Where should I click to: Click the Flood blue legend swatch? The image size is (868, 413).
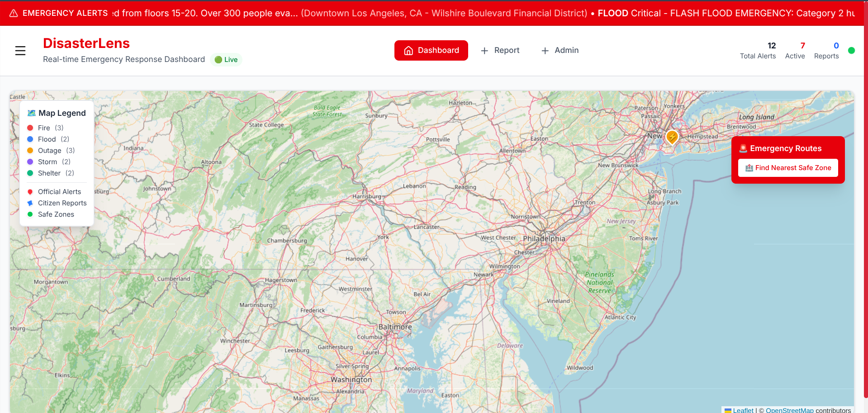click(30, 139)
